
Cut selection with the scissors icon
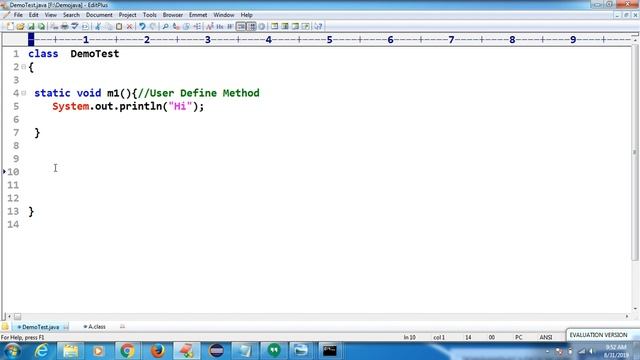98,27
